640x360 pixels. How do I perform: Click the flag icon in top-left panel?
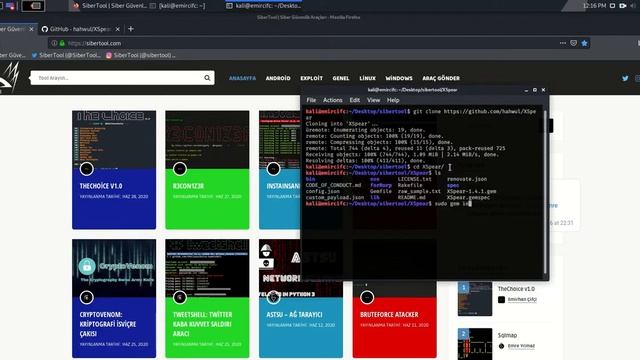pyautogui.click(x=10, y=6)
